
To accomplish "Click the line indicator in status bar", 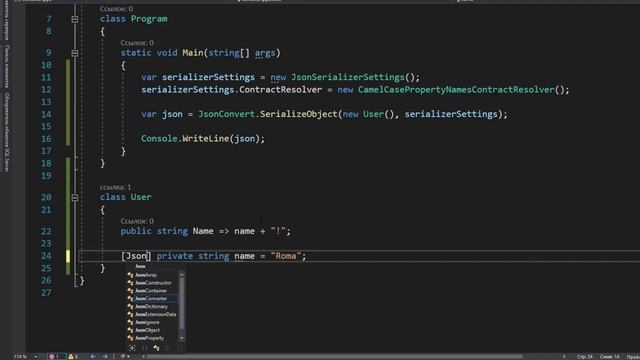I will point(585,357).
